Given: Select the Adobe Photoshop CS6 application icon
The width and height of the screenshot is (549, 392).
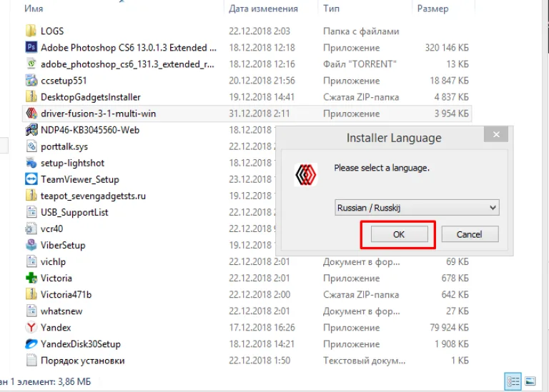Looking at the screenshot, I should [x=31, y=47].
